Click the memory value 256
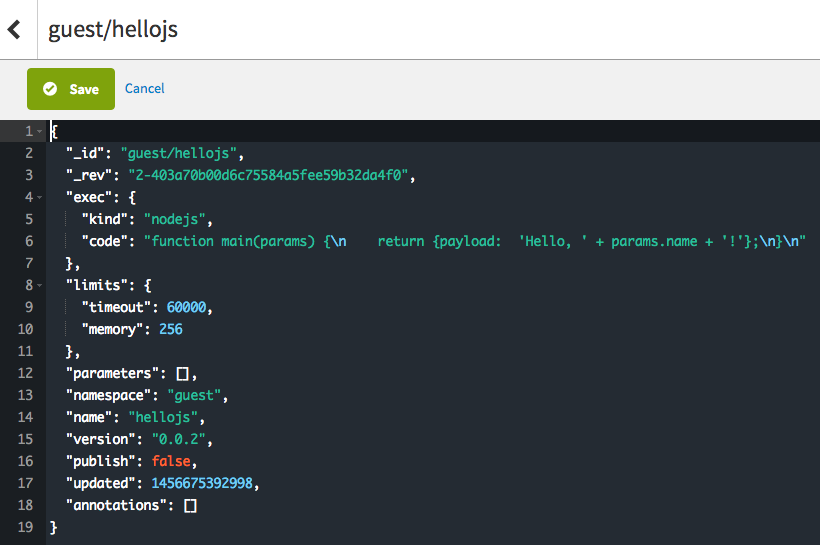This screenshot has width=820, height=545. pyautogui.click(x=170, y=329)
